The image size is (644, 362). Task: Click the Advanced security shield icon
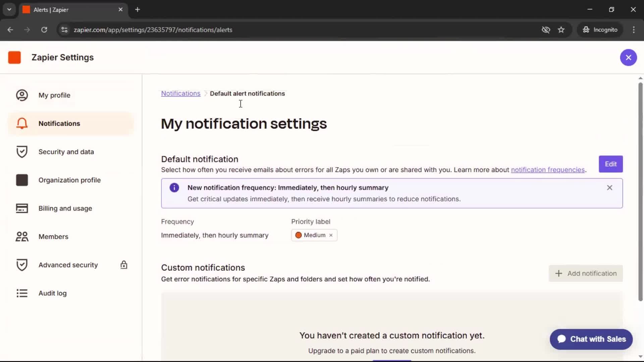[x=22, y=265]
